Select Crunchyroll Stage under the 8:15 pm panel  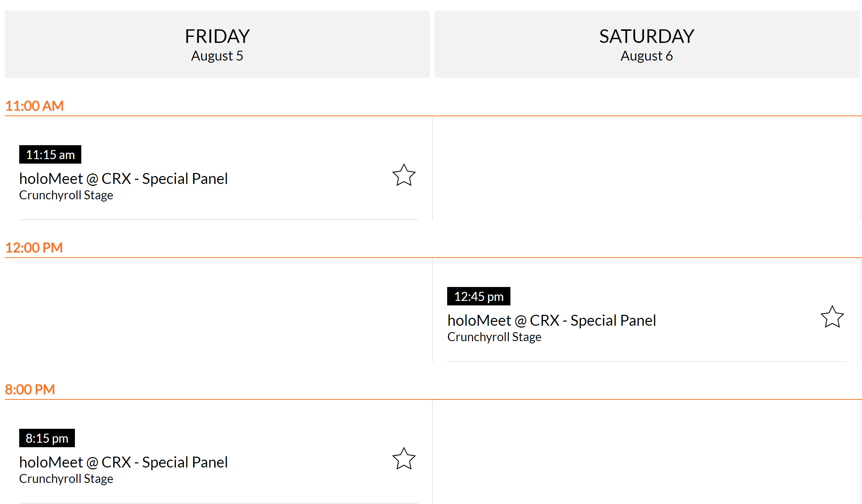(x=66, y=479)
